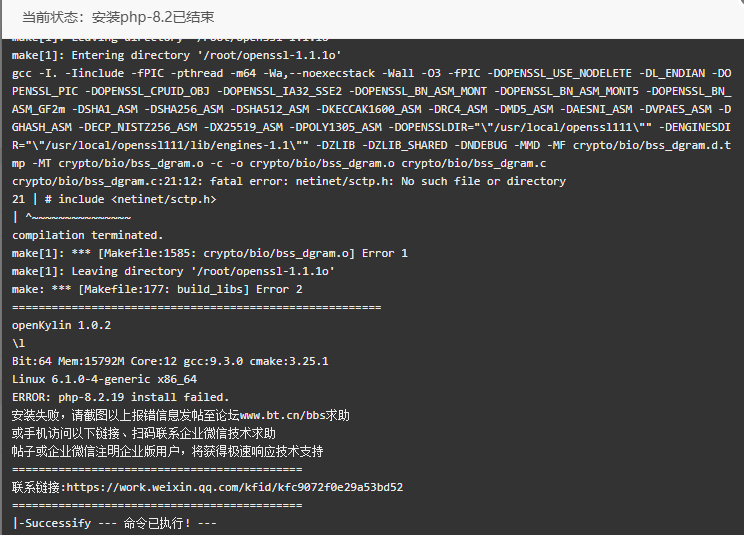Click the 'build_libs] Error 2' make line
Image resolution: width=744 pixels, height=535 pixels.
157,289
